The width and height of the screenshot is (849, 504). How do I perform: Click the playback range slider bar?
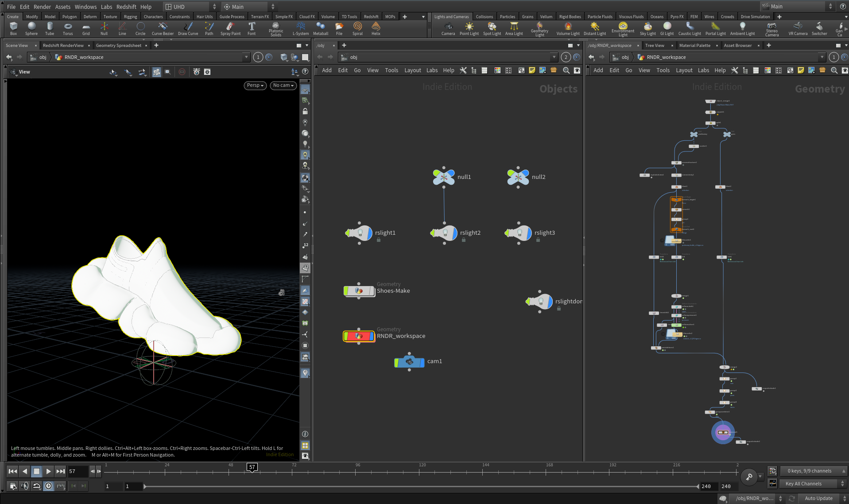[421, 486]
